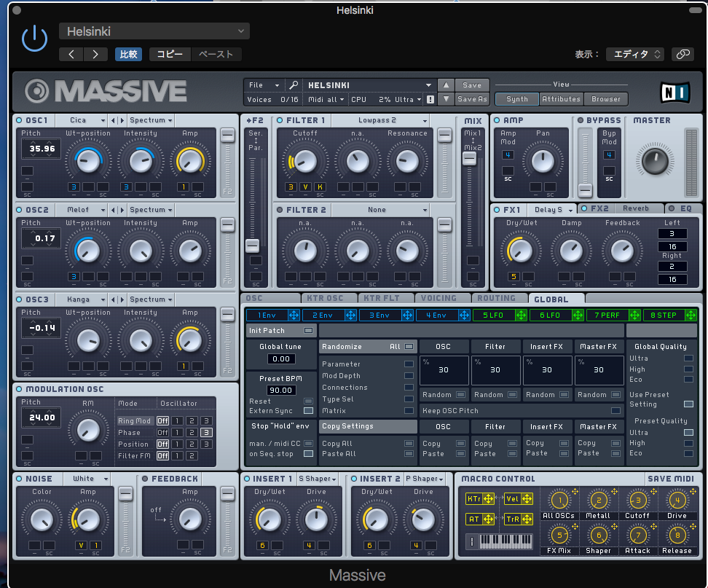
Task: Open the KTR OSC tab
Action: click(325, 298)
